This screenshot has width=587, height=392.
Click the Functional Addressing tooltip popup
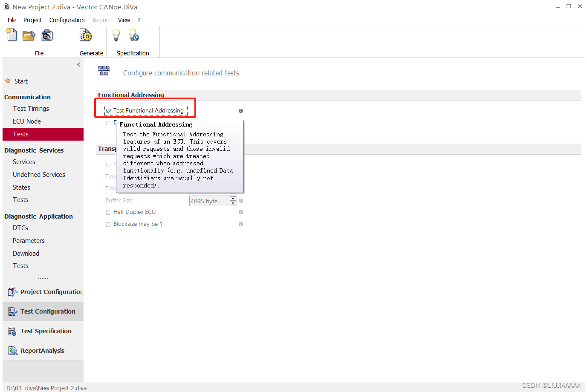click(x=180, y=156)
